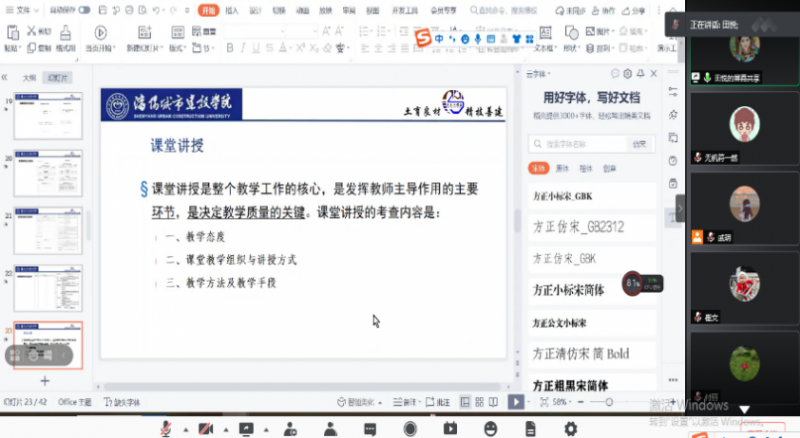Switch to the slides thumbnail view tab

(x=61, y=76)
